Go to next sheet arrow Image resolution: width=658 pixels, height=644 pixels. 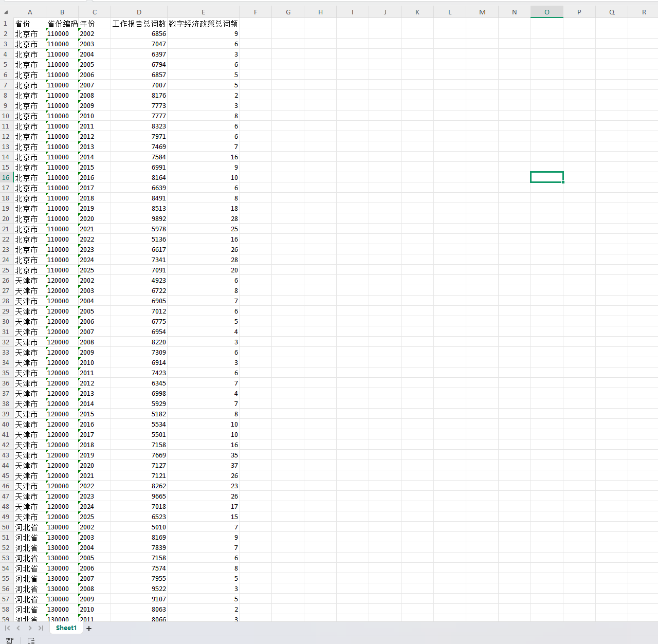pyautogui.click(x=30, y=628)
